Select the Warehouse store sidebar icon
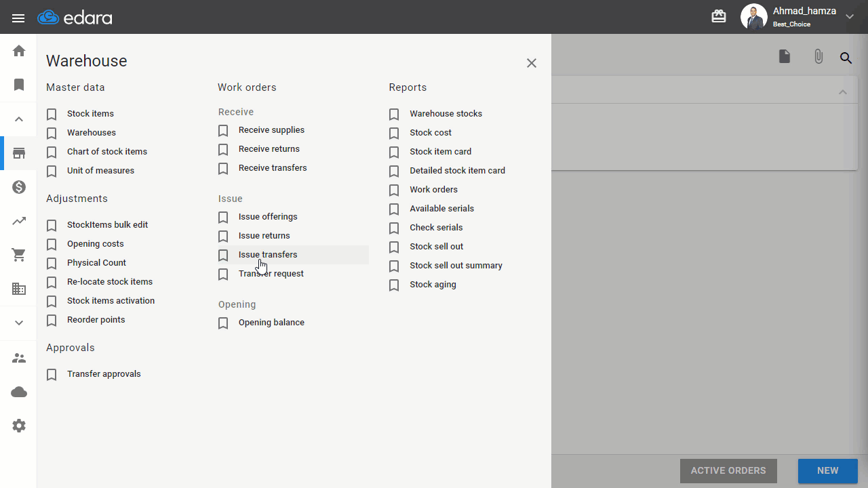The height and width of the screenshot is (488, 868). [x=19, y=153]
